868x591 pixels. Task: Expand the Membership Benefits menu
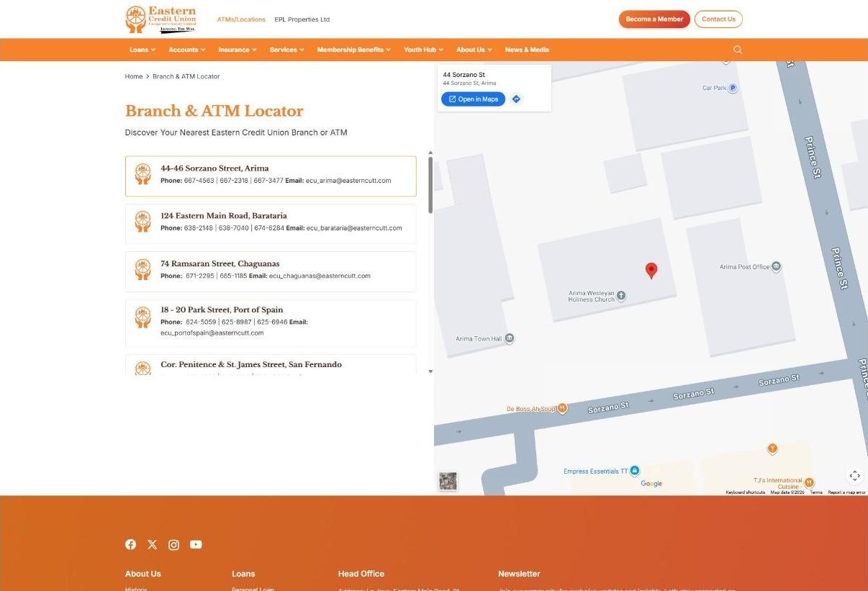(x=354, y=50)
